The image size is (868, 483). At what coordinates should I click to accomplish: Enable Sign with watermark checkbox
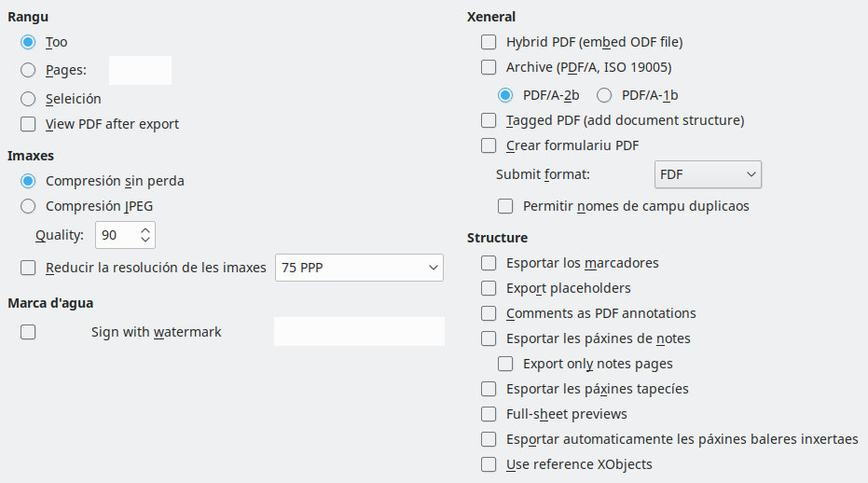(x=28, y=332)
